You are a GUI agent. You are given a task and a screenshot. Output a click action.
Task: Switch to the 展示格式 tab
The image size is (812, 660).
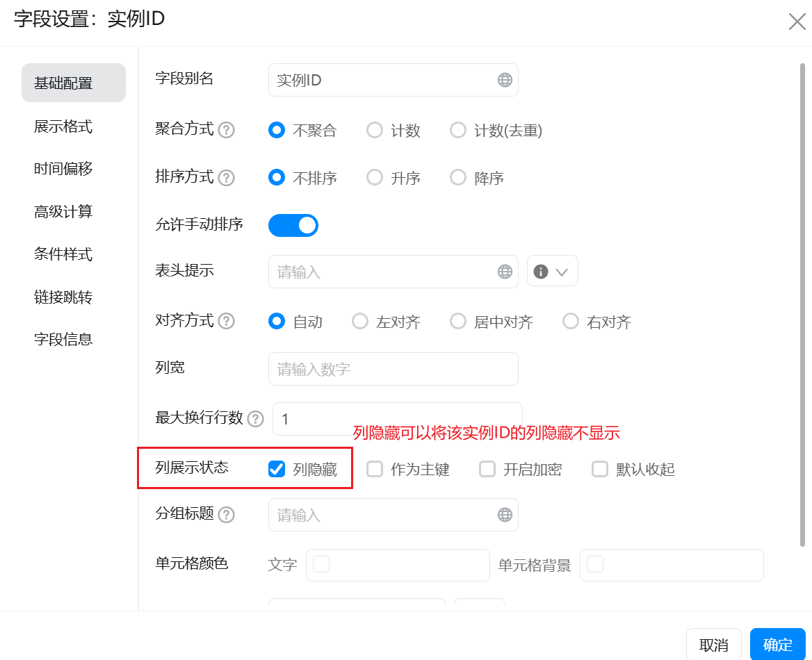pyautogui.click(x=63, y=126)
